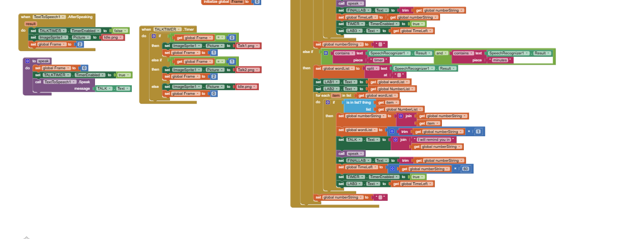Click mutator gear on the 'and' logic block
This screenshot has height=239, width=644.
pos(326,53)
